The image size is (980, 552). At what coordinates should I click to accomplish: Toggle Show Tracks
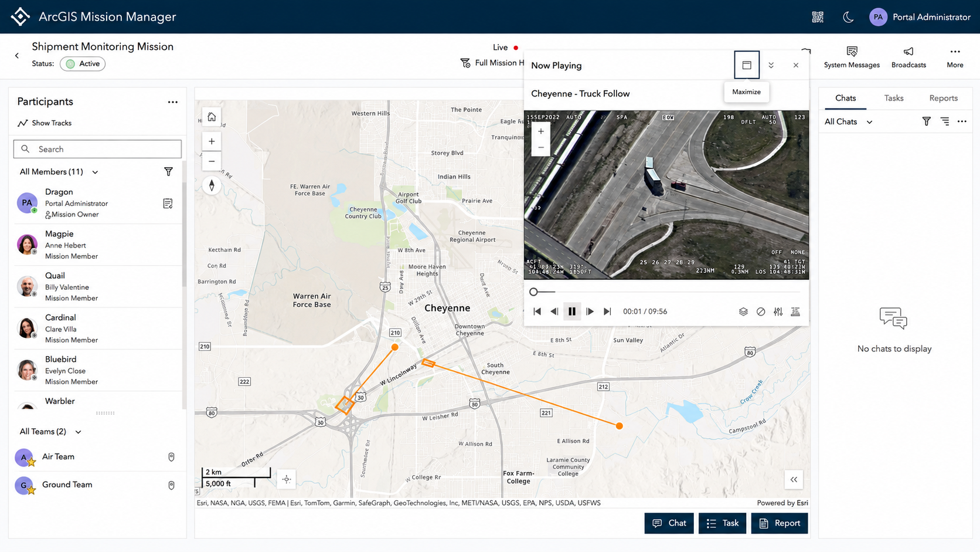coord(45,123)
